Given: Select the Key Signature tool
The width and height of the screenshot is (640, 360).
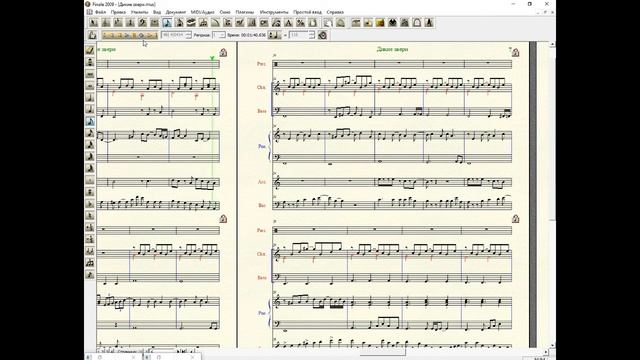Looking at the screenshot, I should (x=118, y=23).
